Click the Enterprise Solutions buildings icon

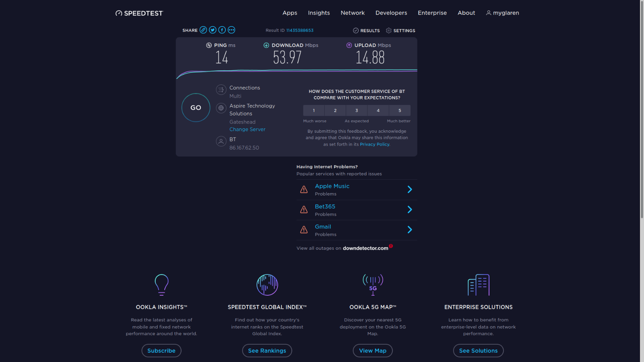click(x=479, y=285)
